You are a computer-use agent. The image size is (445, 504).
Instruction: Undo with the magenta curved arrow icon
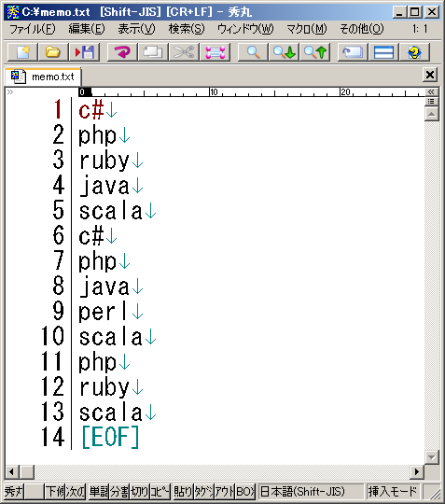122,52
